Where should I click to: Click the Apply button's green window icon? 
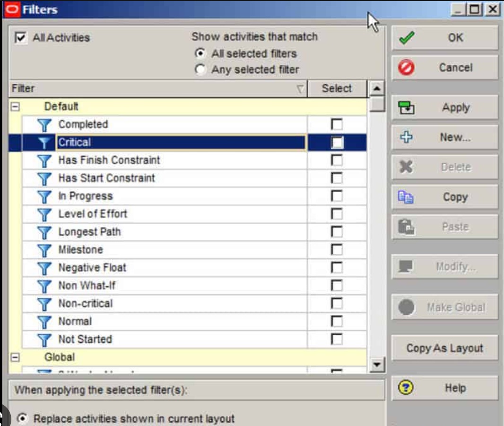[x=406, y=108]
